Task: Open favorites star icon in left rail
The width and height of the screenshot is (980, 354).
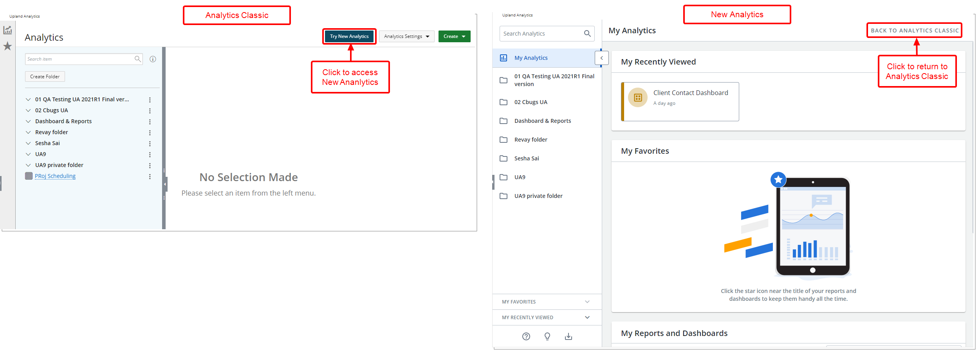Action: [7, 47]
